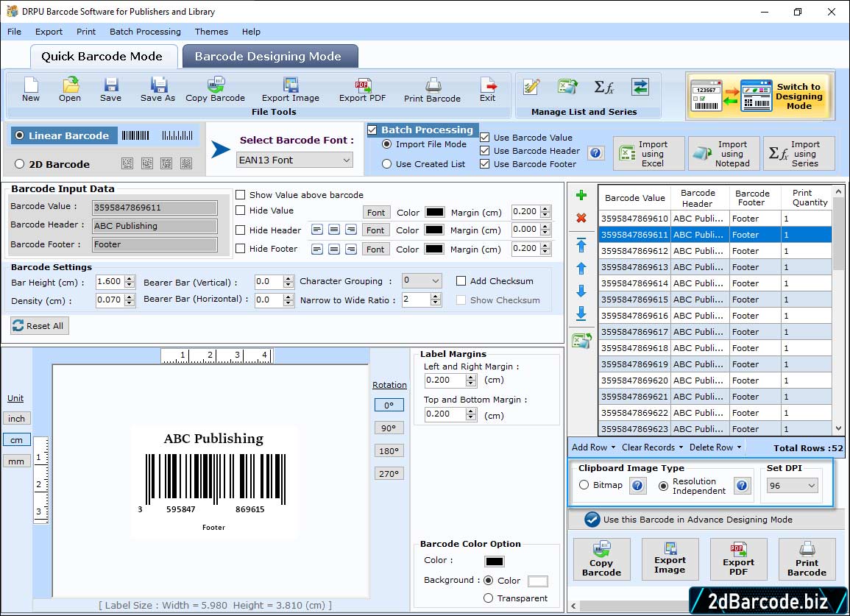The image size is (850, 616).
Task: Click Import using Excel button
Action: (649, 154)
